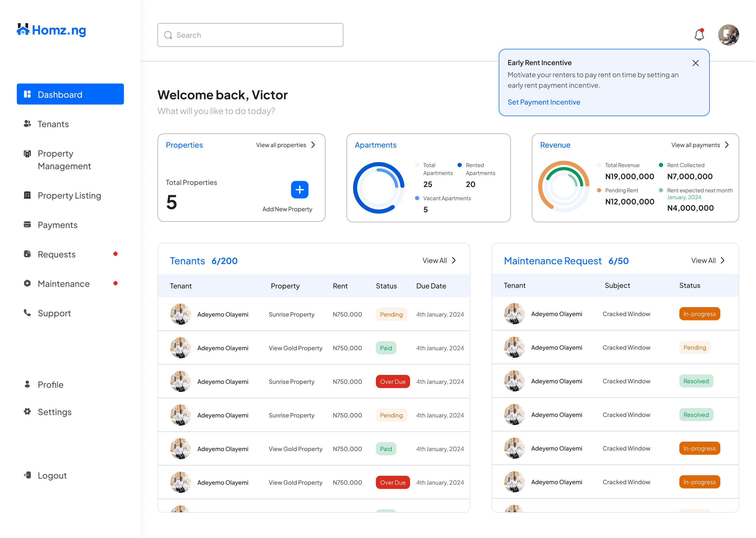The width and height of the screenshot is (756, 538).
Task: Click the Property Management building icon
Action: coord(28,154)
